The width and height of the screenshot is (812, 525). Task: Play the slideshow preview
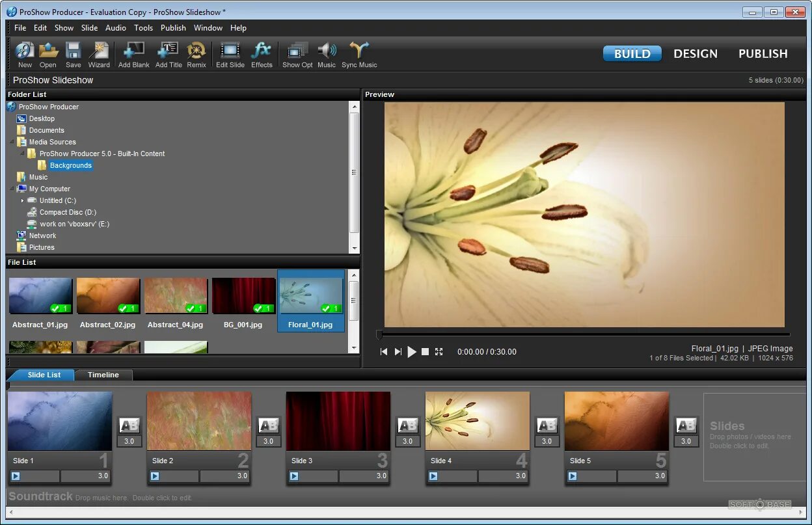412,352
